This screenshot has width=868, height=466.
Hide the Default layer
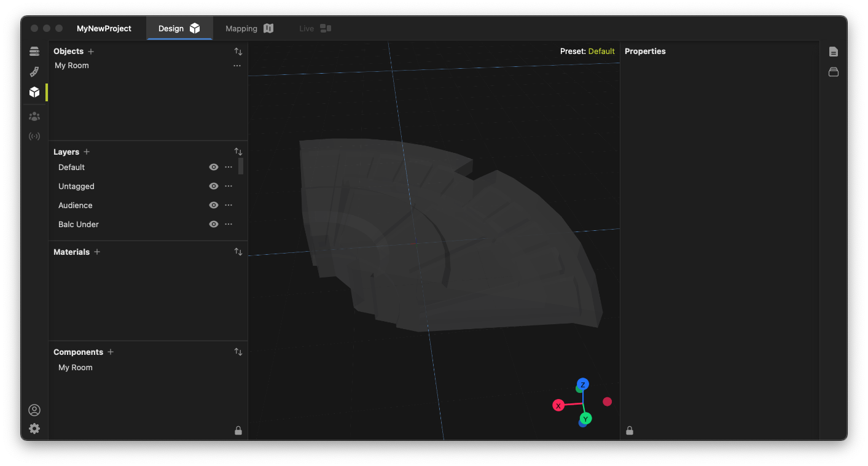tap(214, 167)
